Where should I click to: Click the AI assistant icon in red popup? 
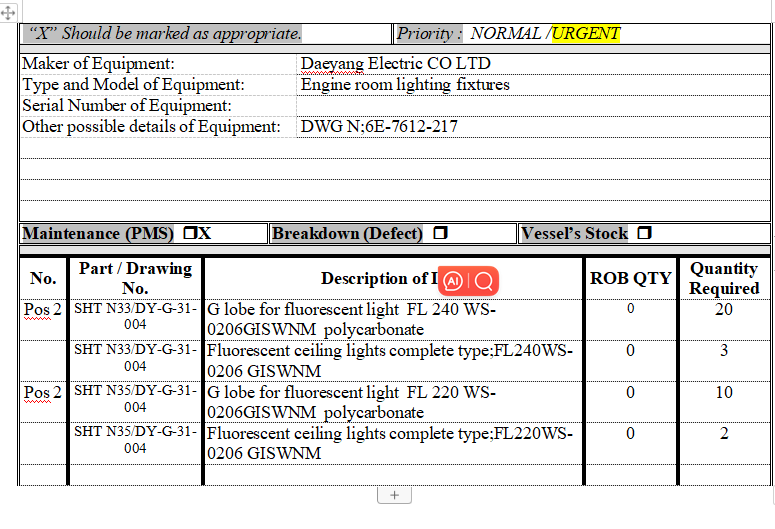point(453,281)
